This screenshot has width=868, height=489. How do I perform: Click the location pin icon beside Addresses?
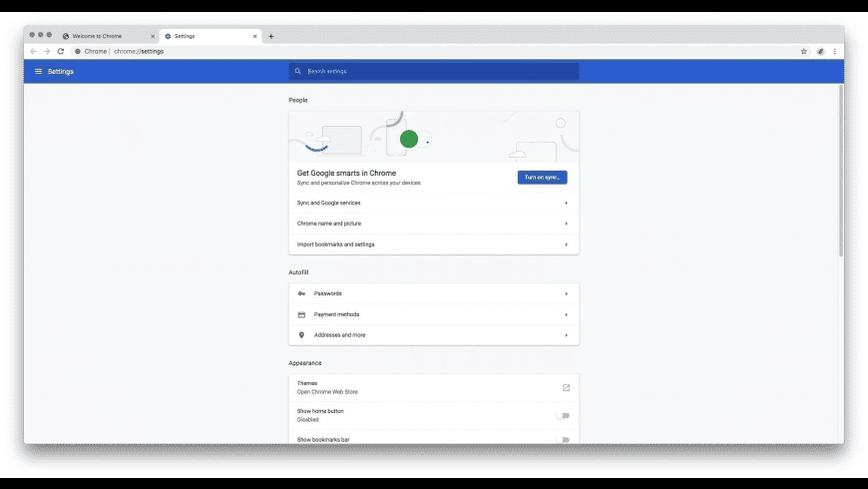click(x=301, y=335)
